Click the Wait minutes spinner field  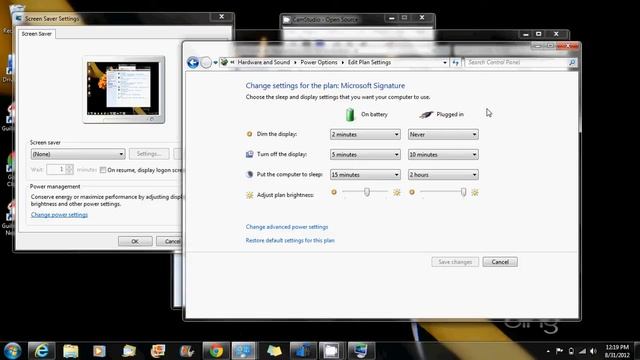point(60,169)
